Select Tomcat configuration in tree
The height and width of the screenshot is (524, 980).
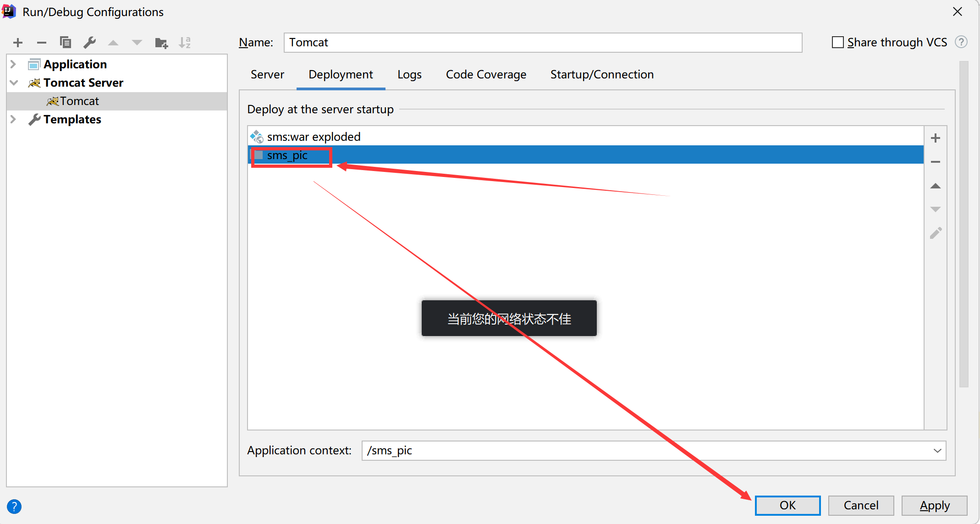[117, 101]
